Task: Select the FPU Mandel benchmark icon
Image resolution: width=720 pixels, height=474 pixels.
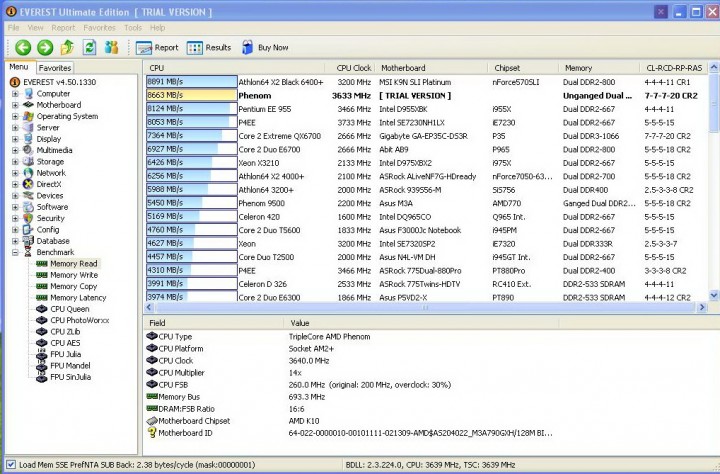Action: click(42, 366)
